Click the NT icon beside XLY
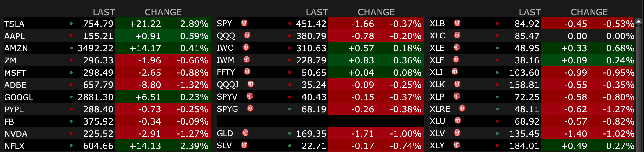 click(457, 145)
